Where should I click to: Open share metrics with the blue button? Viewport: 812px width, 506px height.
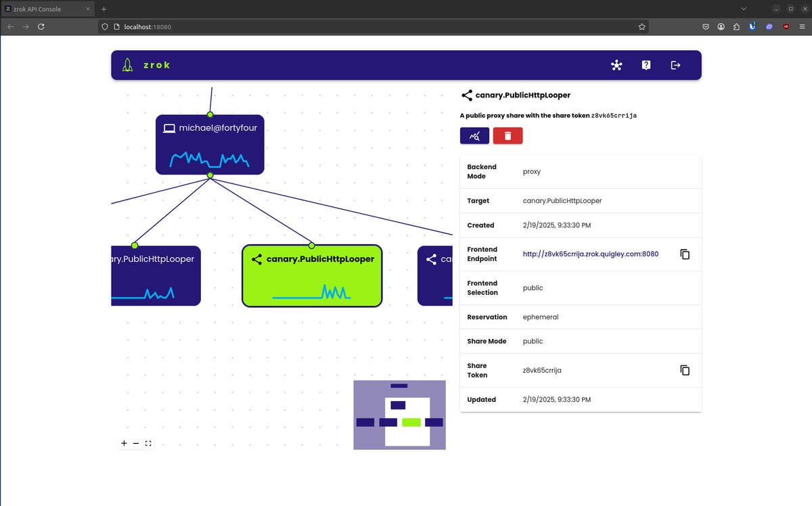tap(474, 135)
